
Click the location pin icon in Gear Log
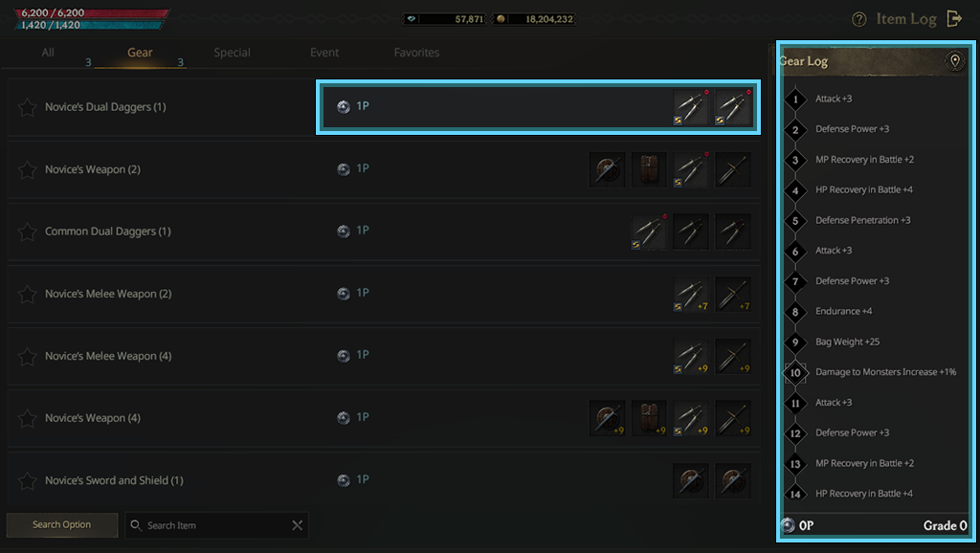pos(953,61)
